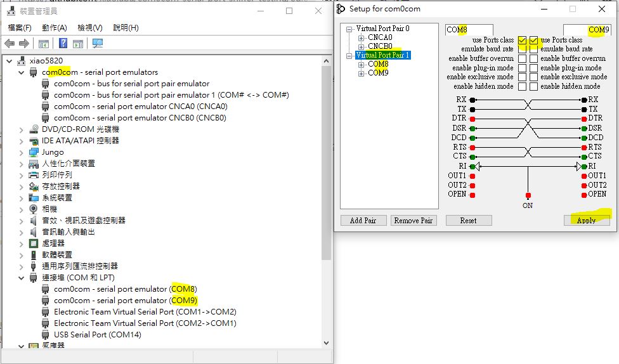The image size is (619, 364).
Task: Click the 存放控制器 category icon
Action: (x=34, y=186)
